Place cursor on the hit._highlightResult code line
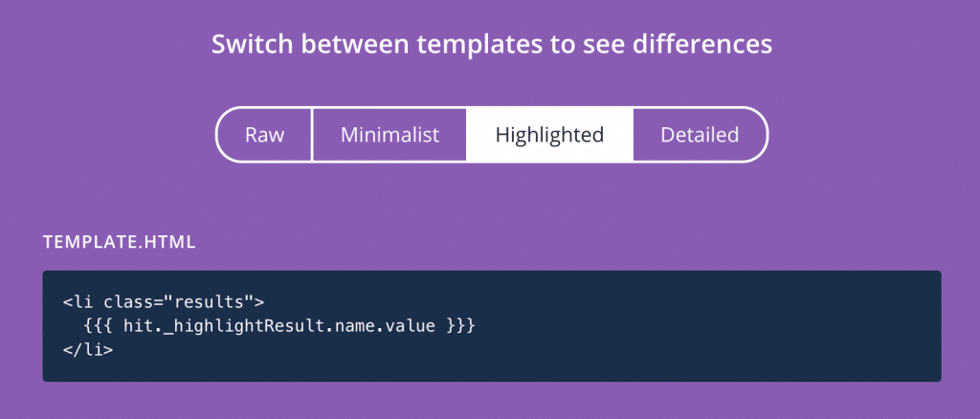Screen dimensions: 980x419 279,326
